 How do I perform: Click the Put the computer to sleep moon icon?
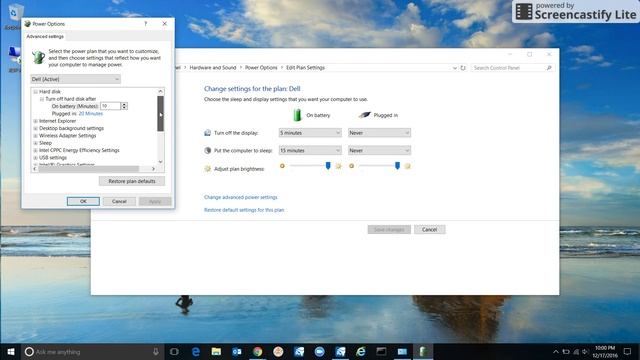(207, 150)
